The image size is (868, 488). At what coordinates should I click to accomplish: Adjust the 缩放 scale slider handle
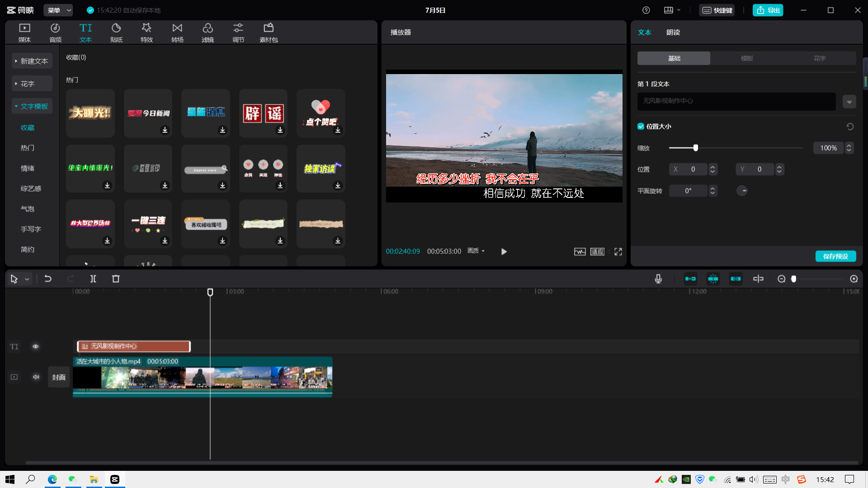pos(695,148)
